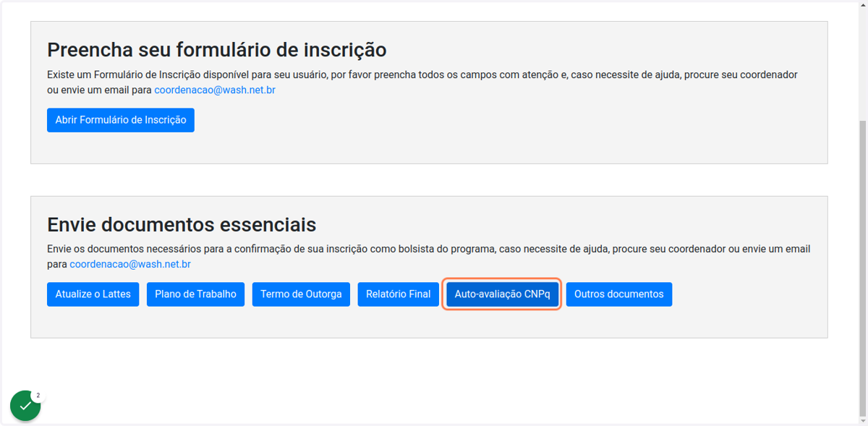Click the green checkmark badge icon
The width and height of the screenshot is (868, 426).
[x=25, y=406]
